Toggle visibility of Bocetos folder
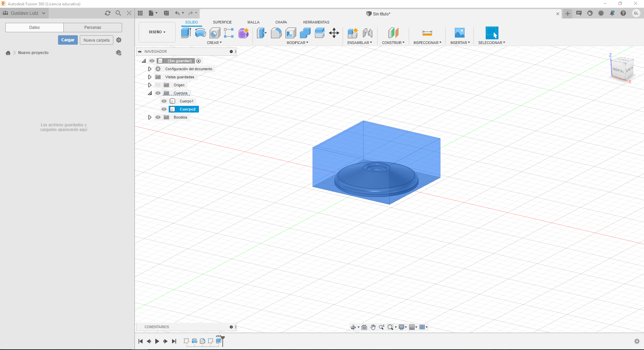 tap(158, 117)
